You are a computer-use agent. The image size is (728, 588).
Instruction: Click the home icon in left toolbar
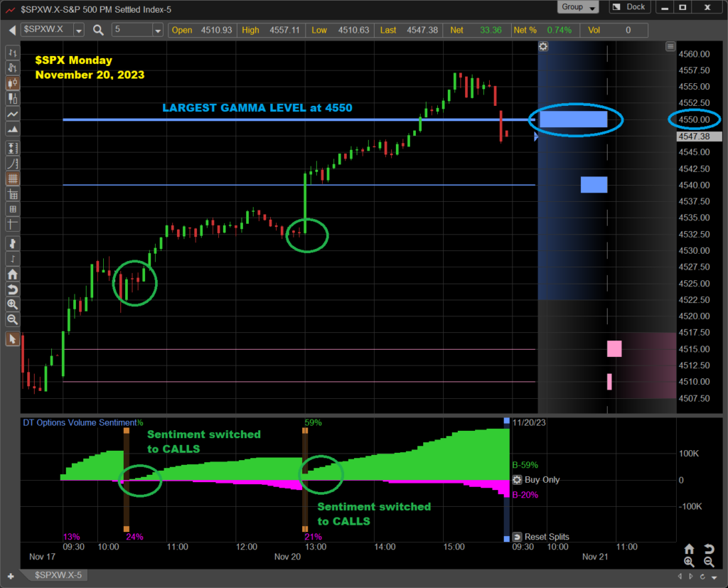(x=12, y=274)
